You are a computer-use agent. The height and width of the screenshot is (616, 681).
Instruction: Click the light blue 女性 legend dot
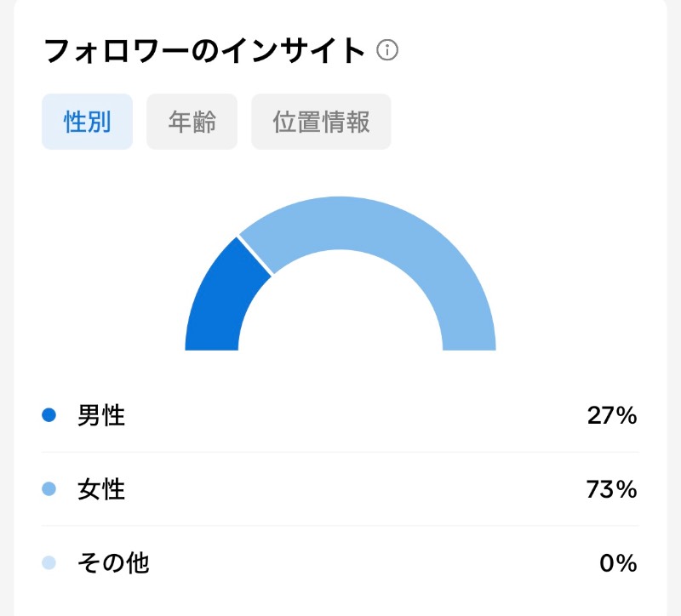[49, 489]
